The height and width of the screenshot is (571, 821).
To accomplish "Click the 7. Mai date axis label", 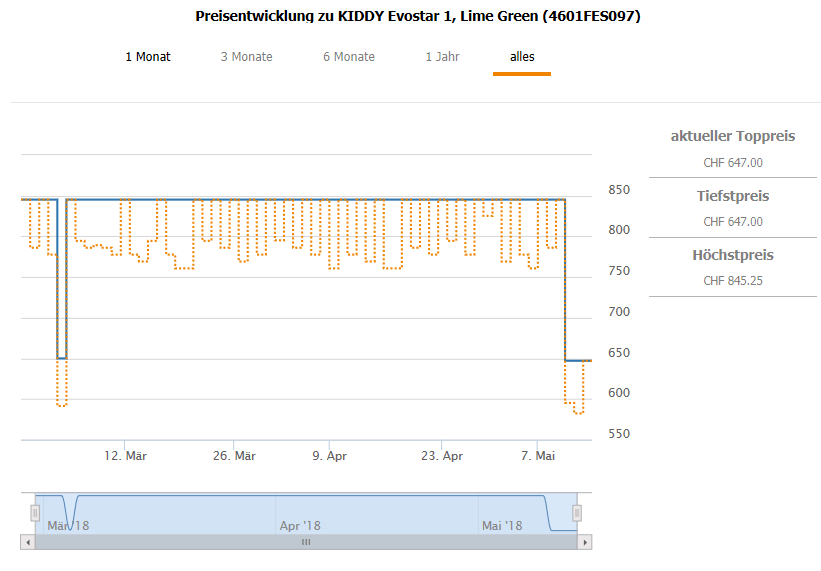I will (x=538, y=456).
